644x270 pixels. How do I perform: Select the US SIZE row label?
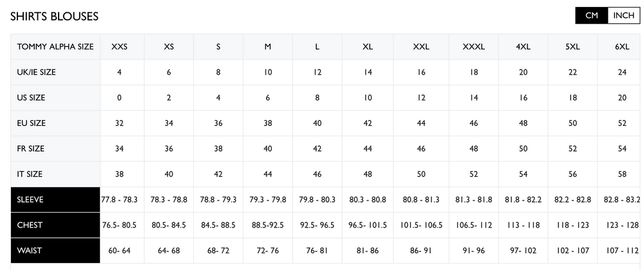click(31, 98)
